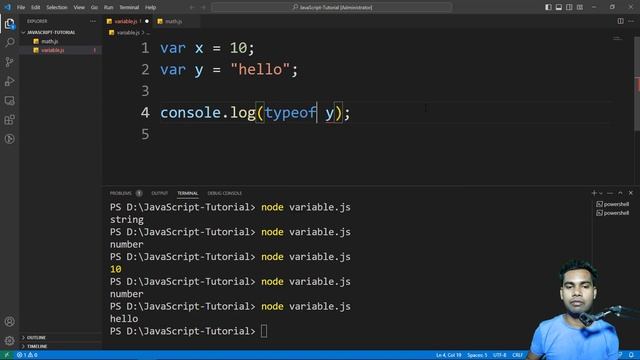Change CRLF end of line sequence
640x360 pixels.
517,355
